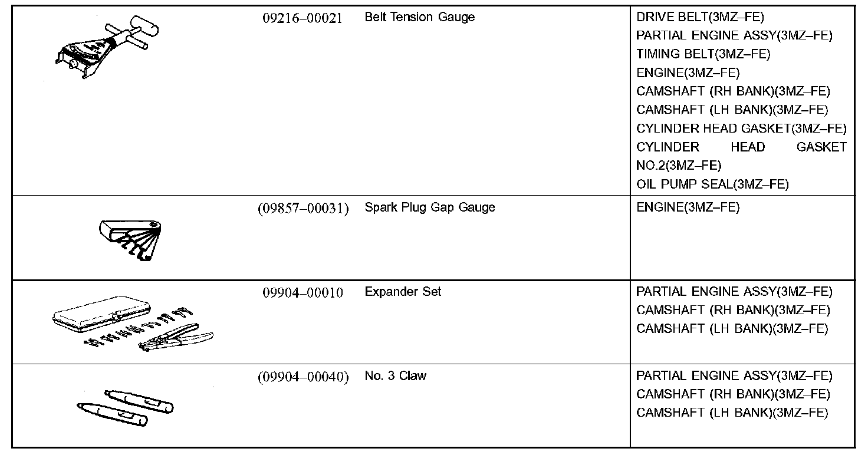Select part number 09904-00010
Image resolution: width=868 pixels, height=455 pixels.
click(302, 292)
